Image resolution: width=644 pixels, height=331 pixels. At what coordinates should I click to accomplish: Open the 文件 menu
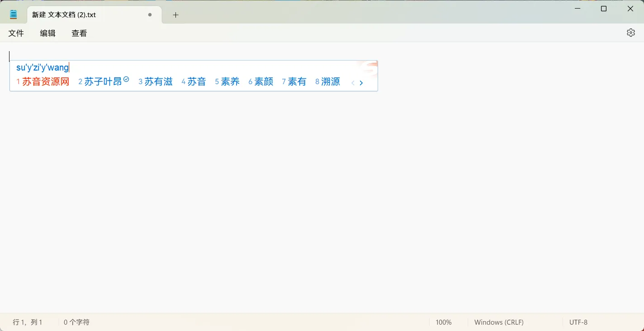pyautogui.click(x=16, y=33)
